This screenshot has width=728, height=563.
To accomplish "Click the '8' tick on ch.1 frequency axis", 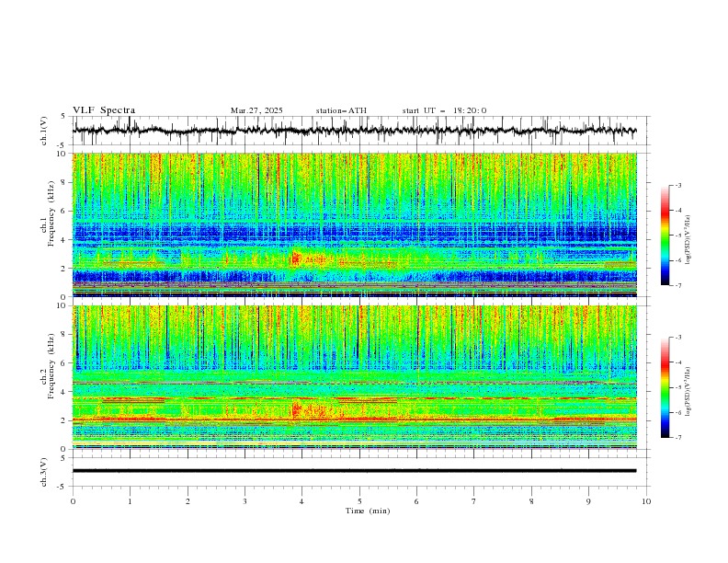I will click(x=64, y=182).
